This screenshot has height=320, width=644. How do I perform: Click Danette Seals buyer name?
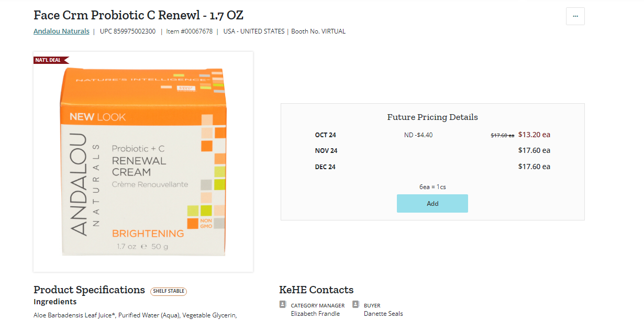pos(383,314)
